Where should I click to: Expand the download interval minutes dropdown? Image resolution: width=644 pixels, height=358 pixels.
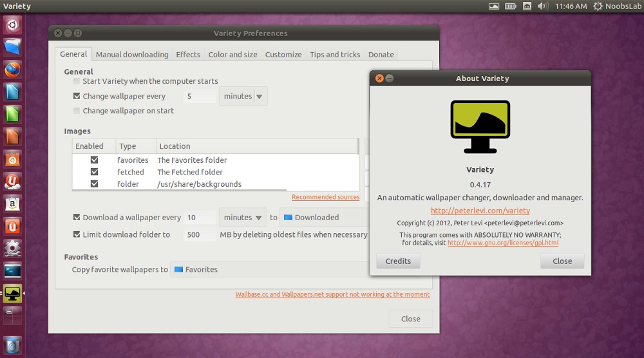pyautogui.click(x=243, y=218)
